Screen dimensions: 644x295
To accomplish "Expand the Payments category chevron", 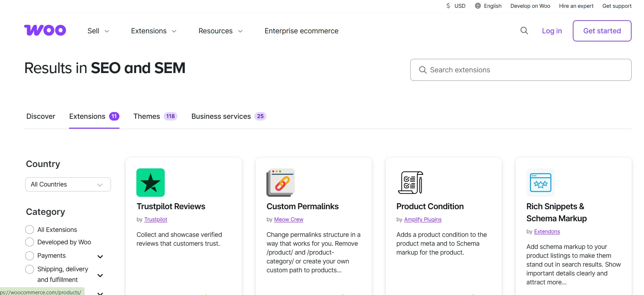I will click(100, 257).
